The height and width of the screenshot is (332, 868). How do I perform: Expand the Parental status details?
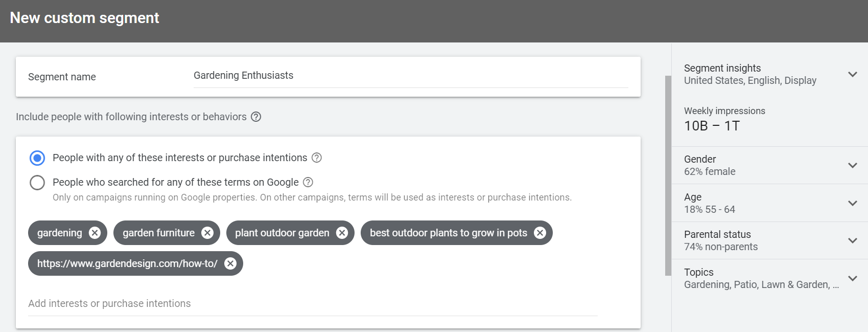click(x=853, y=240)
